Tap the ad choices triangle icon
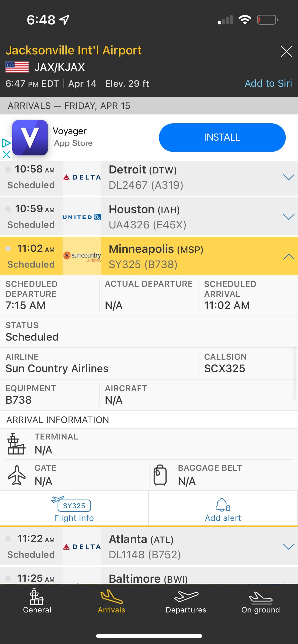Viewport: 298px width, 644px height. (6, 143)
